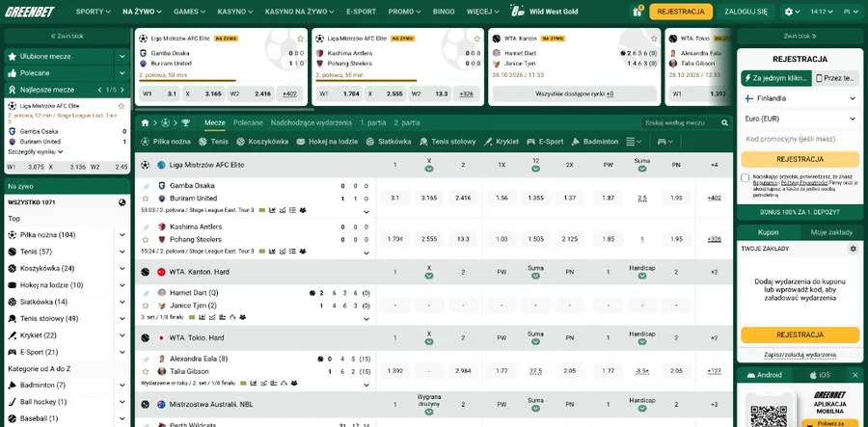868x427 pixels.
Task: Select Przez telefon registration tab
Action: [x=836, y=78]
